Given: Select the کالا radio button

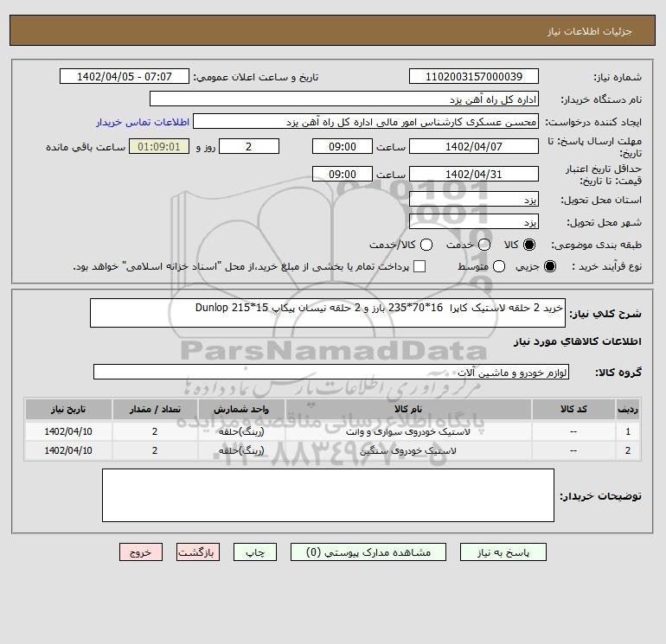Looking at the screenshot, I should [x=529, y=245].
